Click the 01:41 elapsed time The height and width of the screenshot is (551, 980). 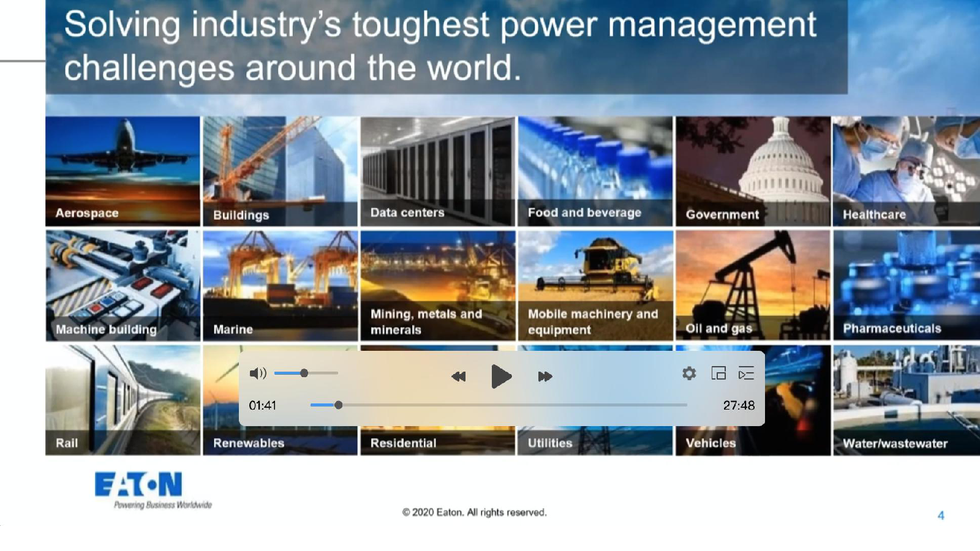262,405
